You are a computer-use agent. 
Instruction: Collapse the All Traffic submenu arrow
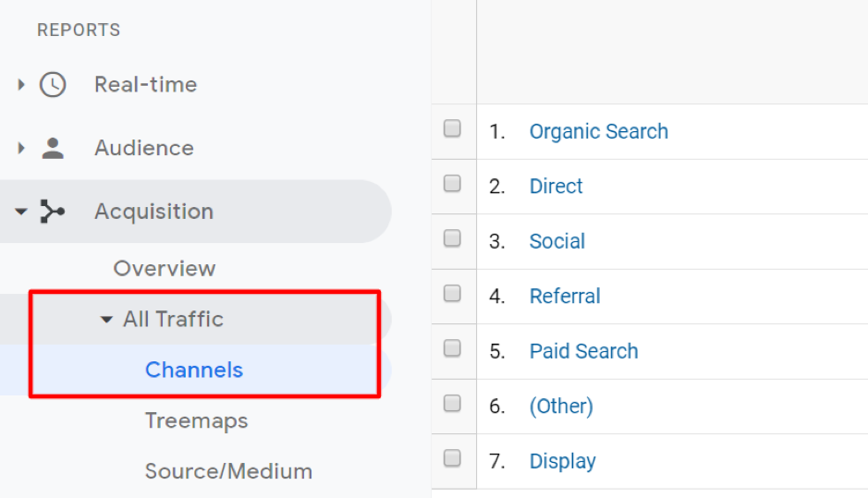(x=106, y=320)
